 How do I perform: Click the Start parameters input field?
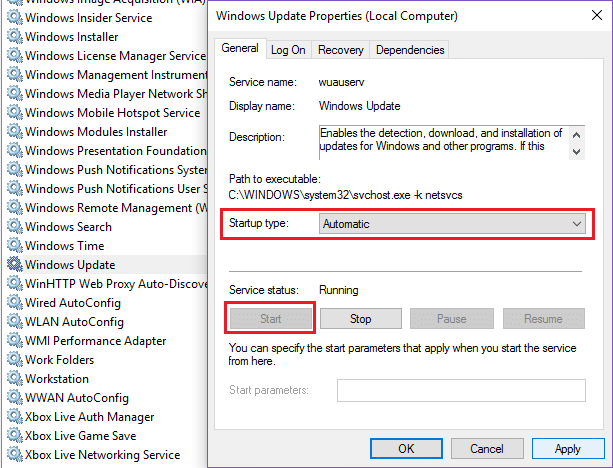tap(461, 390)
